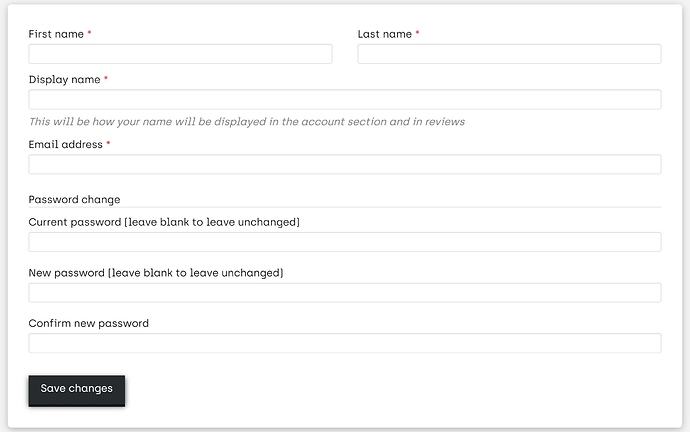Click the red asterisk after Email address

[108, 144]
